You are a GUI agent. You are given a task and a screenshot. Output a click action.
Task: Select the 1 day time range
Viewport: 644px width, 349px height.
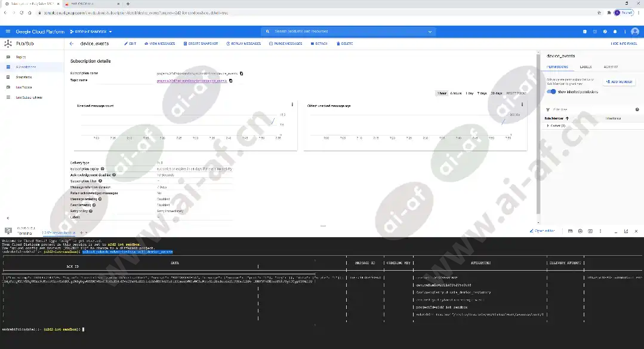pos(470,93)
